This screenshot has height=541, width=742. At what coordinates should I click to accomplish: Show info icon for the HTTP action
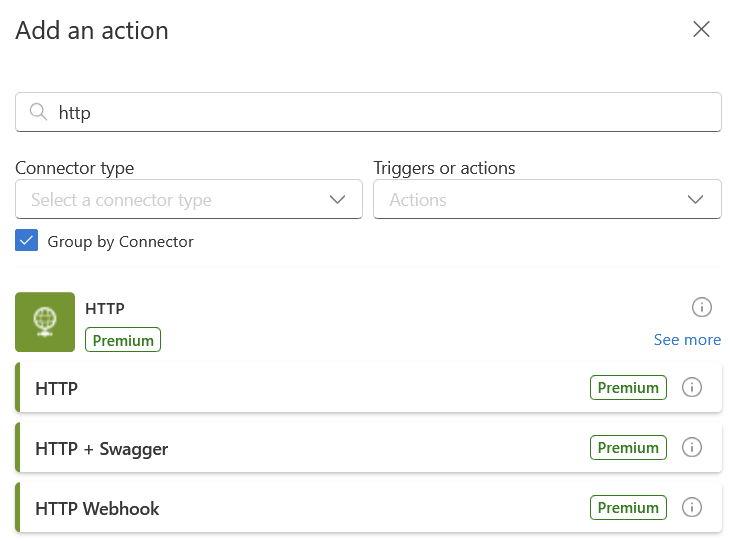coord(691,387)
